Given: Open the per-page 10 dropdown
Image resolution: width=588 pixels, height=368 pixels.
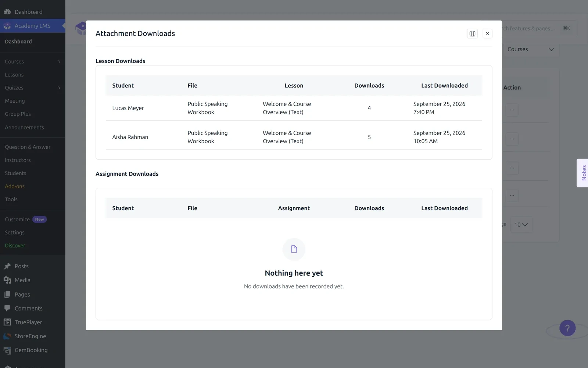Looking at the screenshot, I should (521, 224).
